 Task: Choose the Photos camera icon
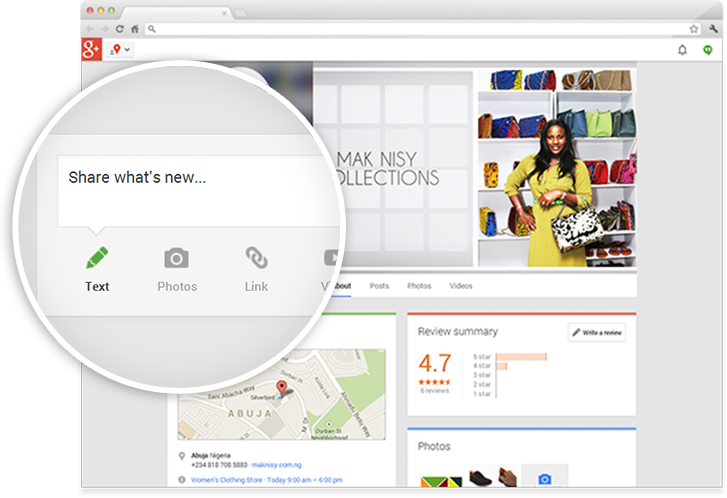pos(176,258)
